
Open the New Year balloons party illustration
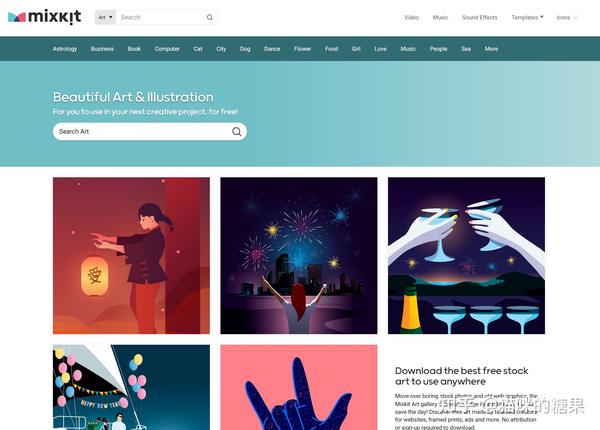click(131, 387)
